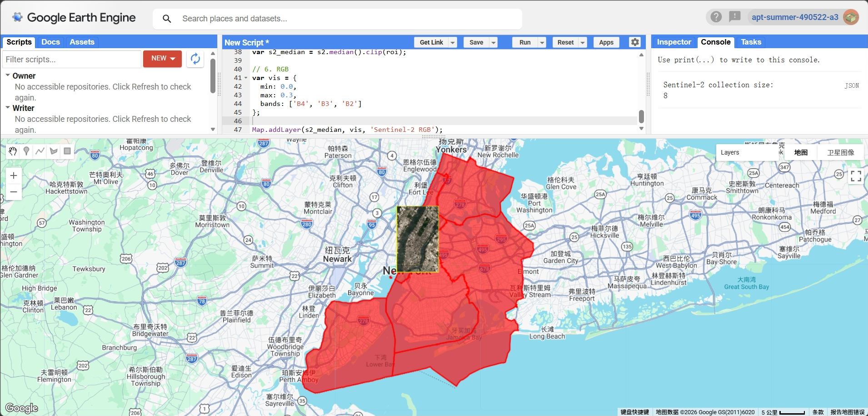The width and height of the screenshot is (868, 416).
Task: Click the "Sentinel-2 collection size:" console text
Action: [718, 85]
